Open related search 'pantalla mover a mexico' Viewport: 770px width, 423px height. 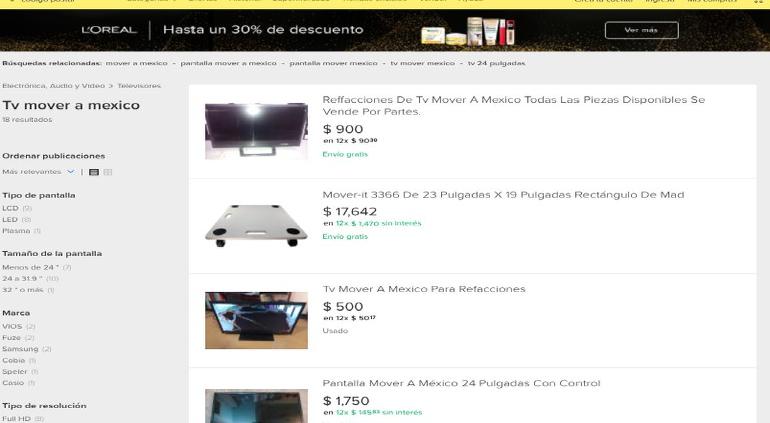point(228,63)
